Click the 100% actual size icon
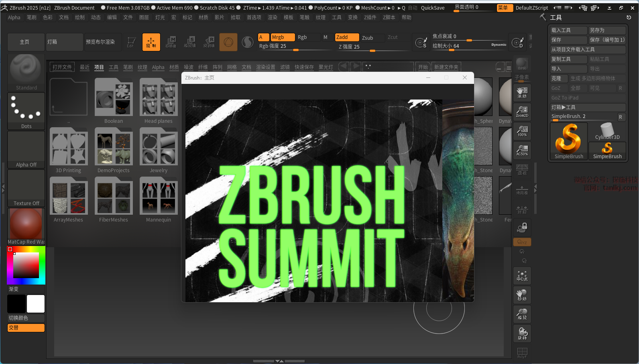Viewport: 639px width, 364px height. 522,131
